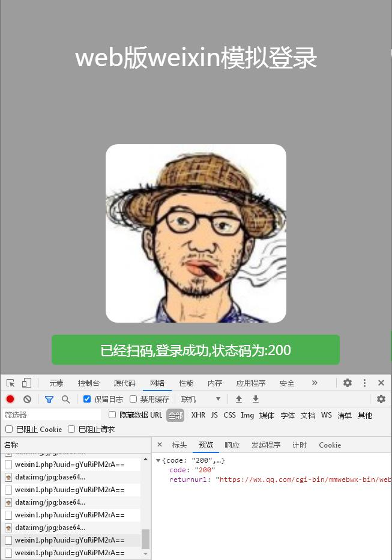Filter requests by 字体 type
This screenshot has width=392, height=560.
(x=288, y=415)
